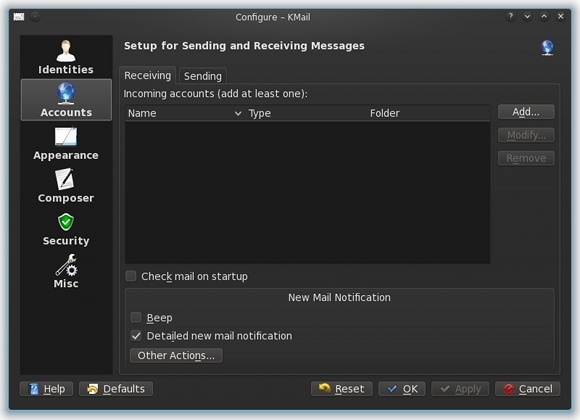Switch to the Sending tab
Screen dimensions: 580x420
click(203, 76)
